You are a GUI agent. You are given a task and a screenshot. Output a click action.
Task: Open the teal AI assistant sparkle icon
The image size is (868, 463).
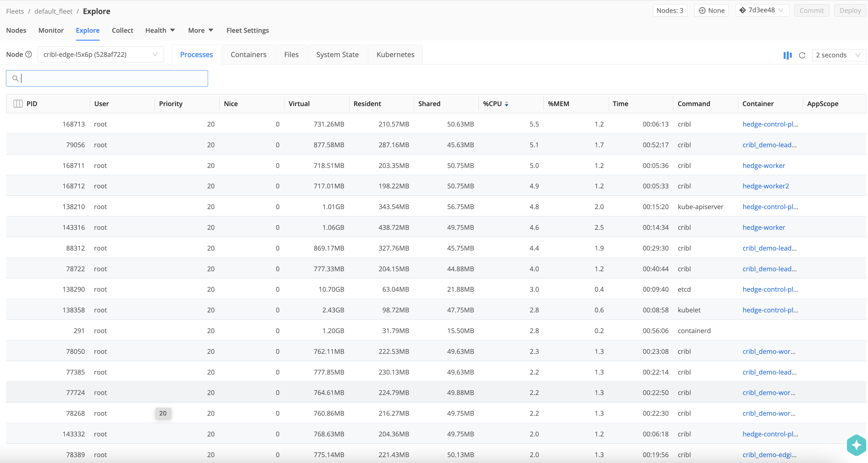point(856,445)
